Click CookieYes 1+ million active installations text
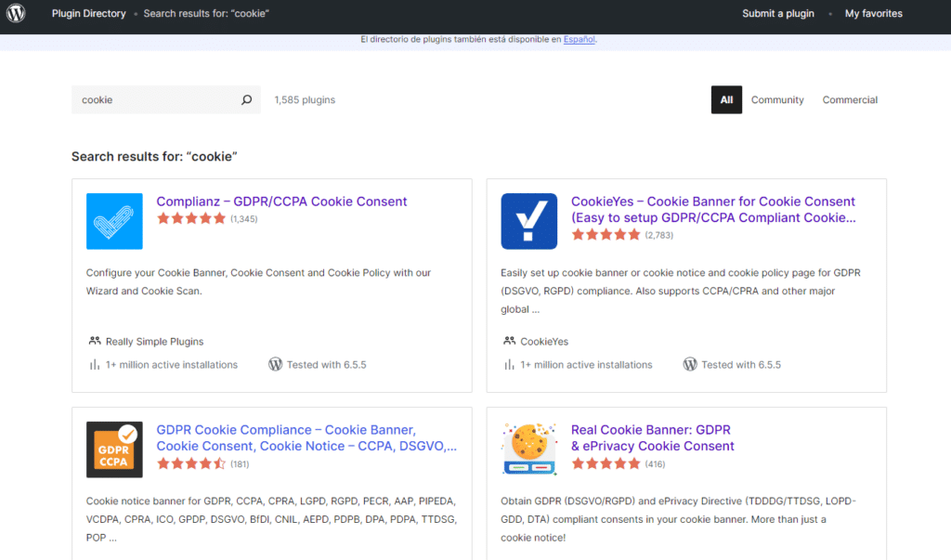This screenshot has height=560, width=951. 587,365
